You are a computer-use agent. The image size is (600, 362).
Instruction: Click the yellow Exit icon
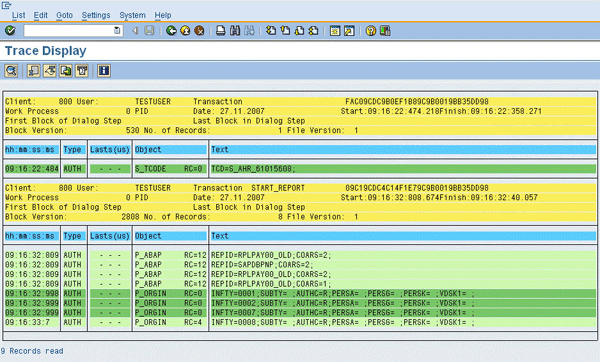[185, 31]
